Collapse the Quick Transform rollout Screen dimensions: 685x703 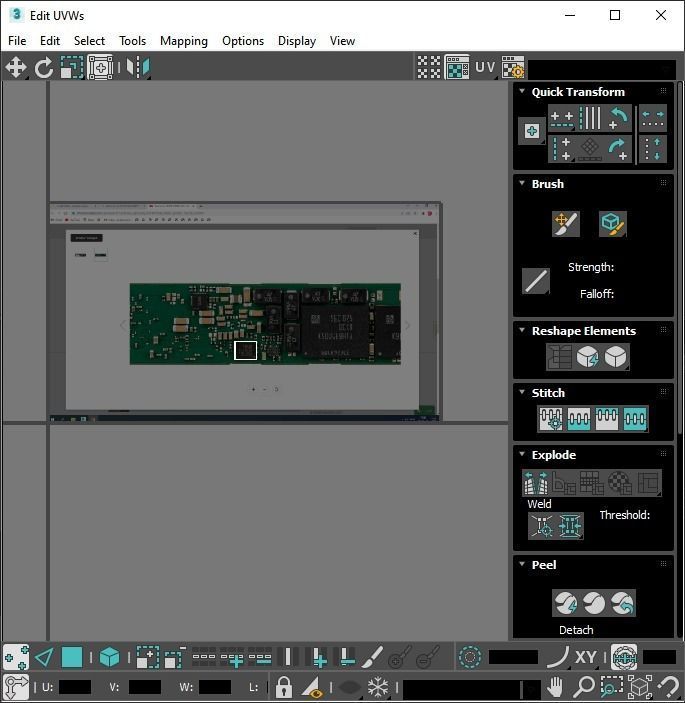(522, 91)
